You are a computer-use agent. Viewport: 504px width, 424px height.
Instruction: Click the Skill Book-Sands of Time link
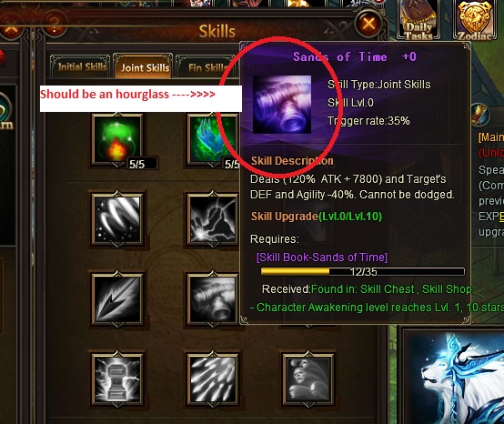[322, 257]
